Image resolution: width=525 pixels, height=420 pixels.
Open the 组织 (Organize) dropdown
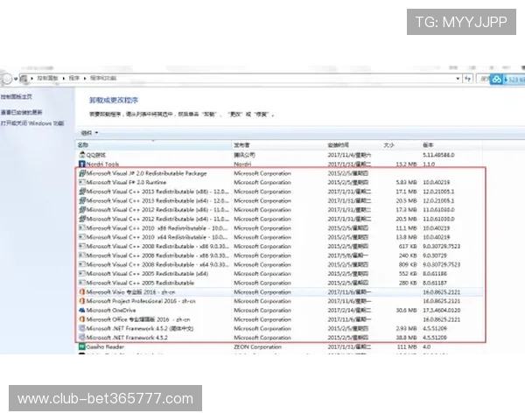[x=89, y=133]
